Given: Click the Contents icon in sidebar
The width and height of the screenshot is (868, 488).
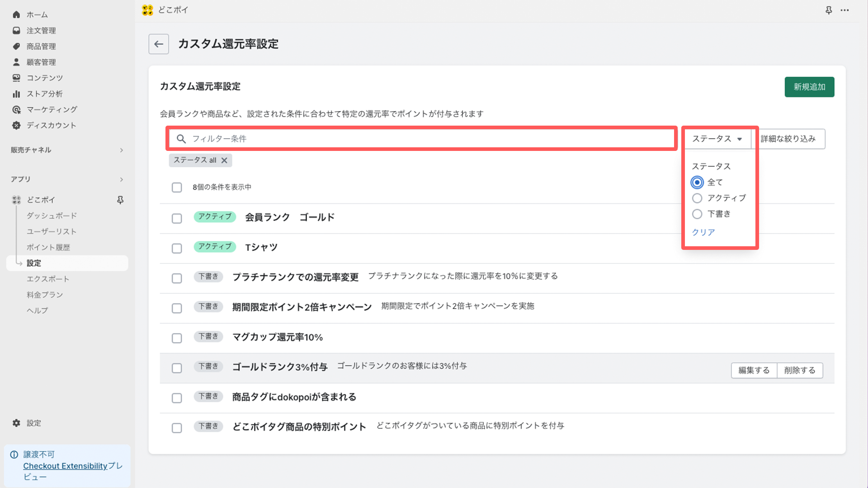Looking at the screenshot, I should pos(16,78).
